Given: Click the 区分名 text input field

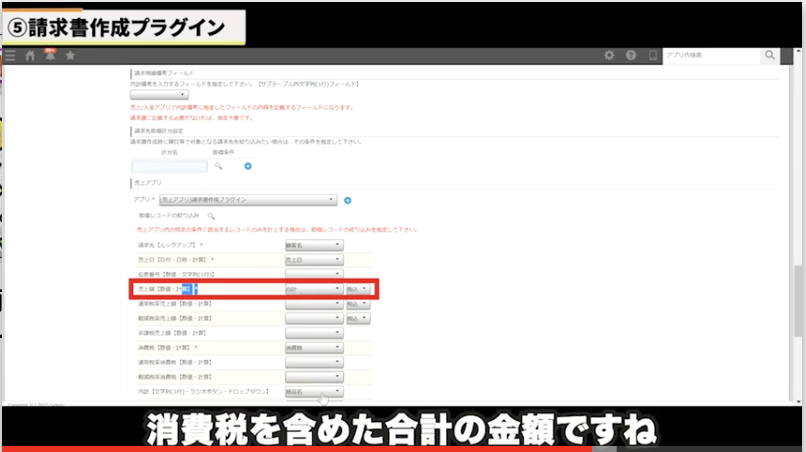Looking at the screenshot, I should [x=169, y=166].
